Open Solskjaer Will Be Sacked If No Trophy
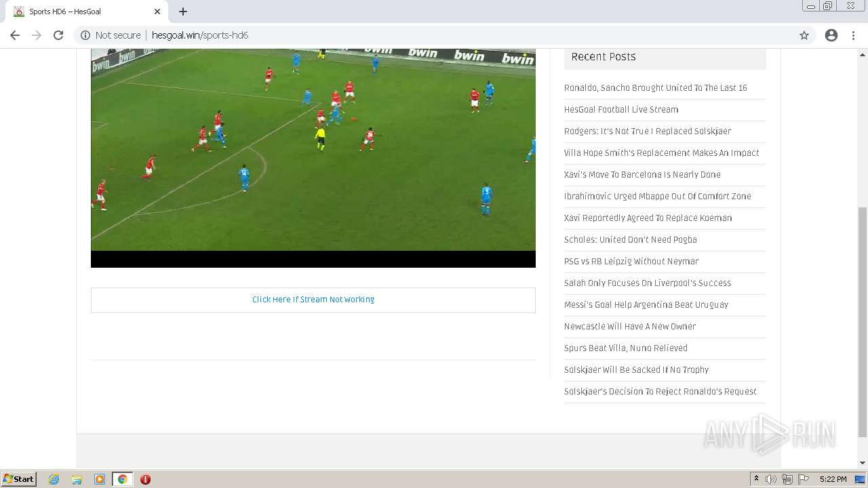This screenshot has height=488, width=868. pos(637,370)
